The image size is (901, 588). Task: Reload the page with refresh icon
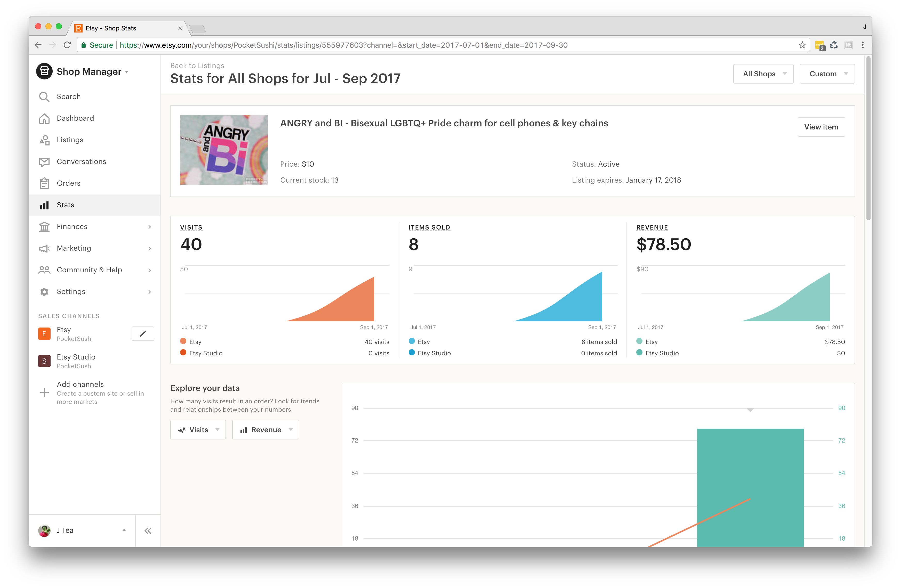point(67,45)
